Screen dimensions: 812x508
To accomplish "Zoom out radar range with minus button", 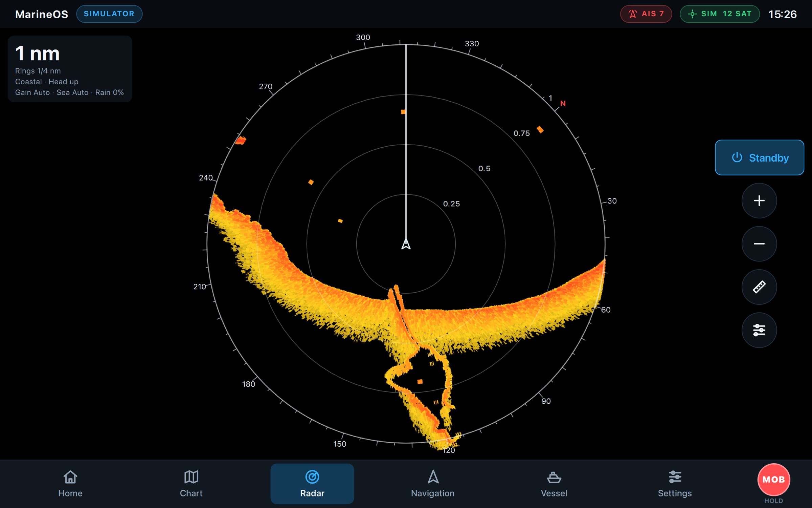I will pos(759,244).
